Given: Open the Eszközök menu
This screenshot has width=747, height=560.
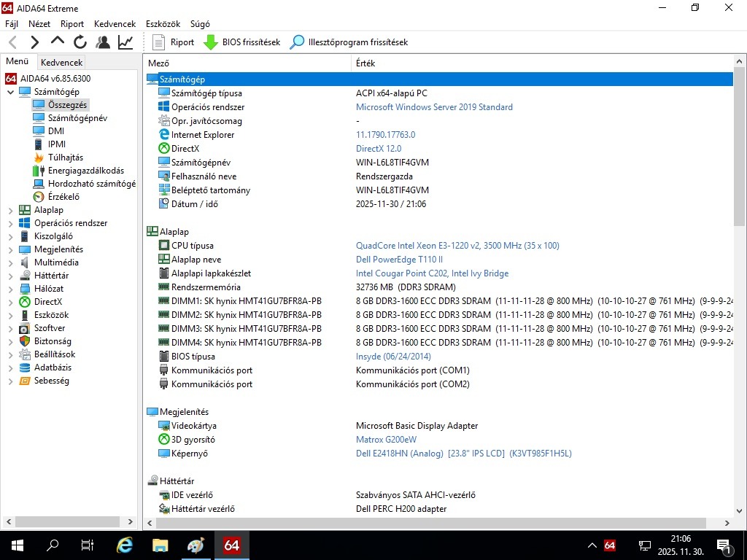Looking at the screenshot, I should (x=163, y=24).
